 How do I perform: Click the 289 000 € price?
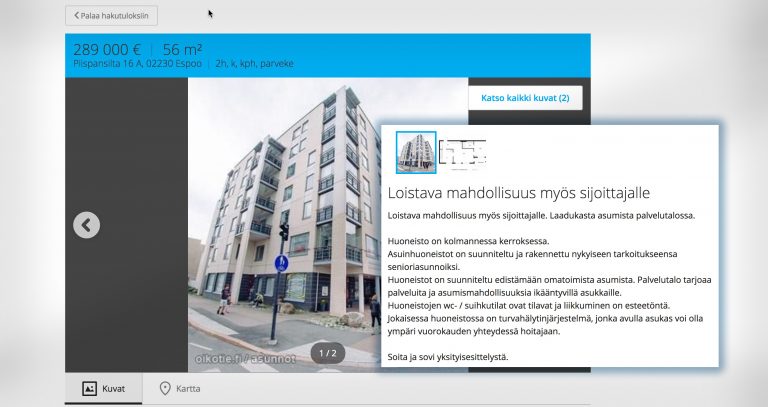tap(107, 49)
